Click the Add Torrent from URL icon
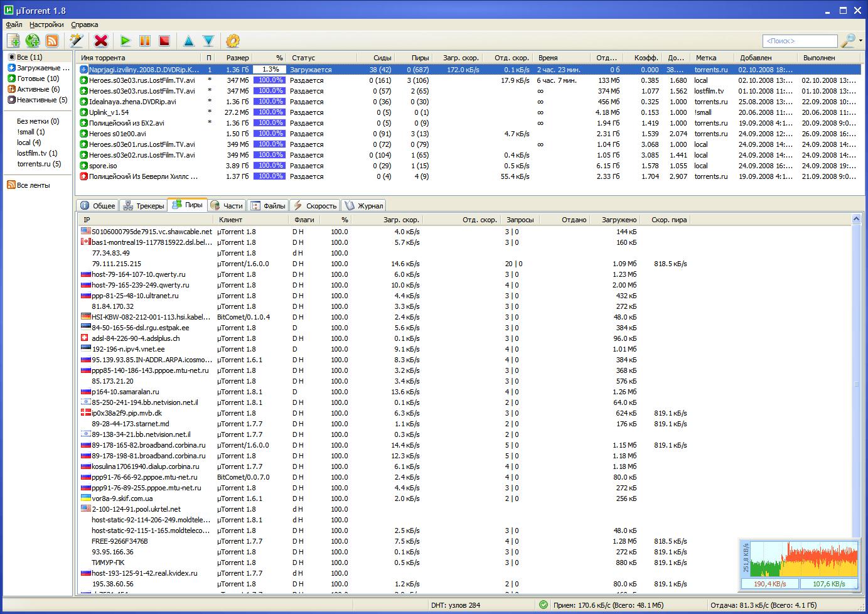Viewport: 868px width, 614px height. [33, 41]
